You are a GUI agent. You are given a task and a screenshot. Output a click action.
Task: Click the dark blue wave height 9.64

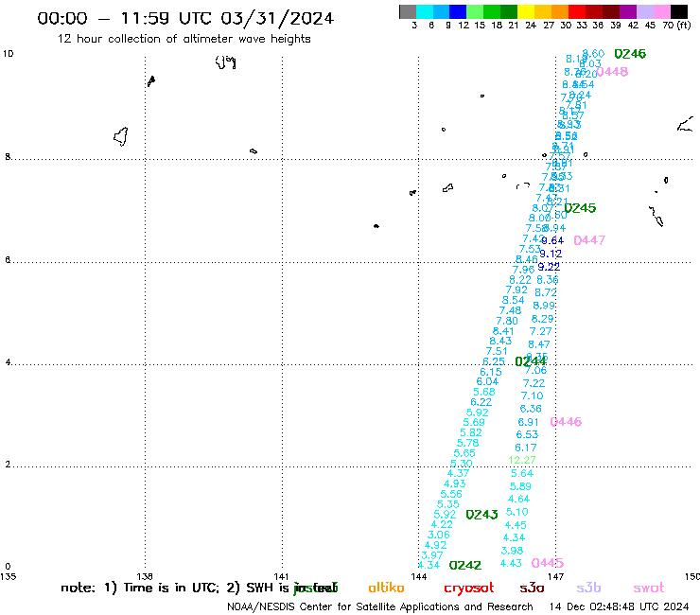(x=552, y=240)
